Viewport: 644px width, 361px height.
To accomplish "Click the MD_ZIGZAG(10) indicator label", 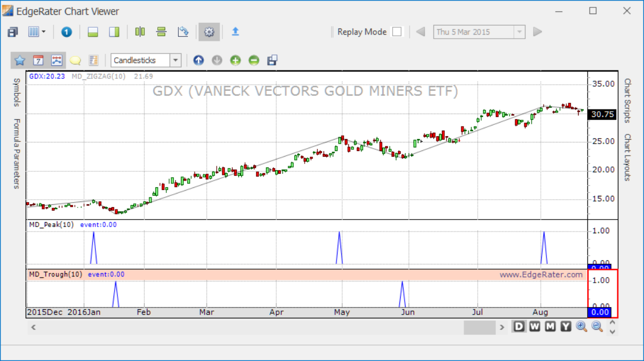I will click(99, 77).
